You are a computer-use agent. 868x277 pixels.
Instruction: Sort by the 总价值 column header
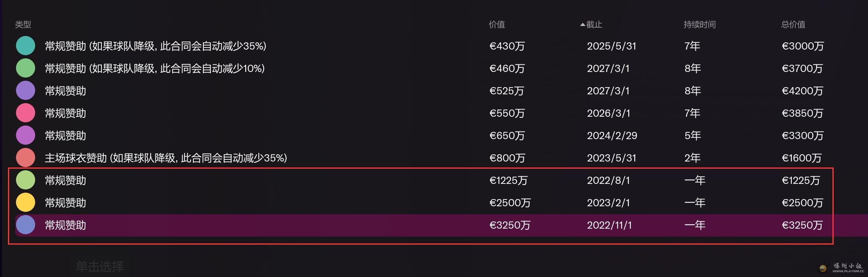coord(793,24)
